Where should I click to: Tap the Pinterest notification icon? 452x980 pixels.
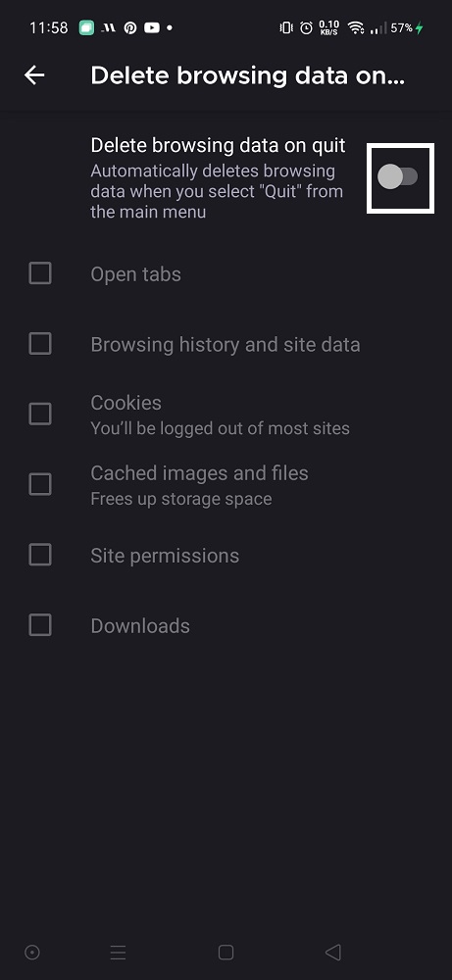click(x=130, y=28)
